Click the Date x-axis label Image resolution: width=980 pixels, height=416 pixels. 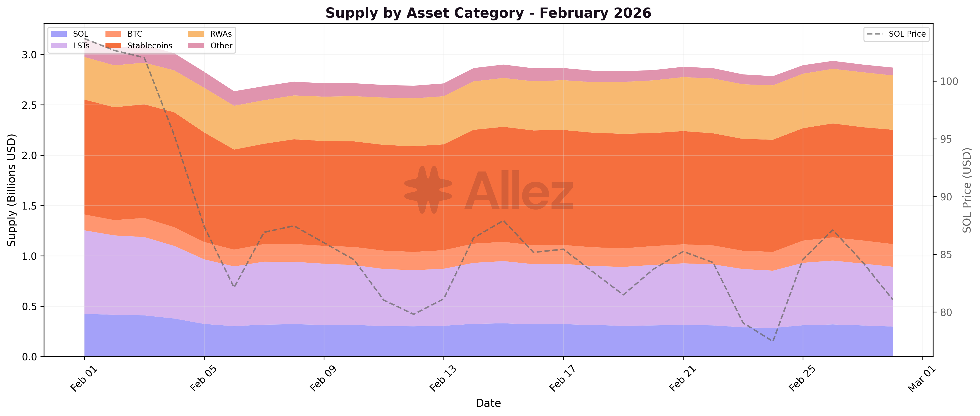(x=488, y=403)
